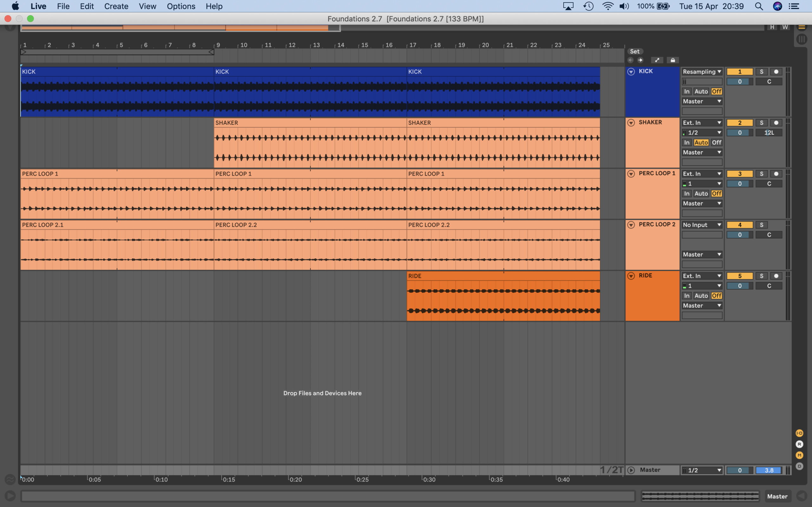Click the H optimize height button

[x=772, y=27]
